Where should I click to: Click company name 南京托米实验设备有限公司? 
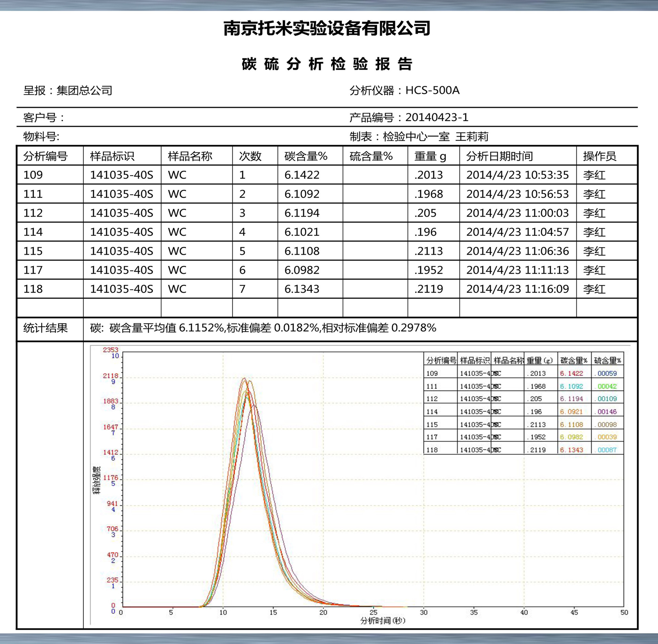coord(327,28)
